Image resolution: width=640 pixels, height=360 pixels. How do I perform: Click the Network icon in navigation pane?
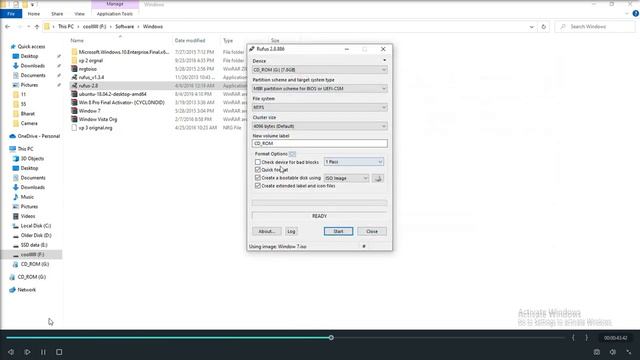tap(13, 290)
